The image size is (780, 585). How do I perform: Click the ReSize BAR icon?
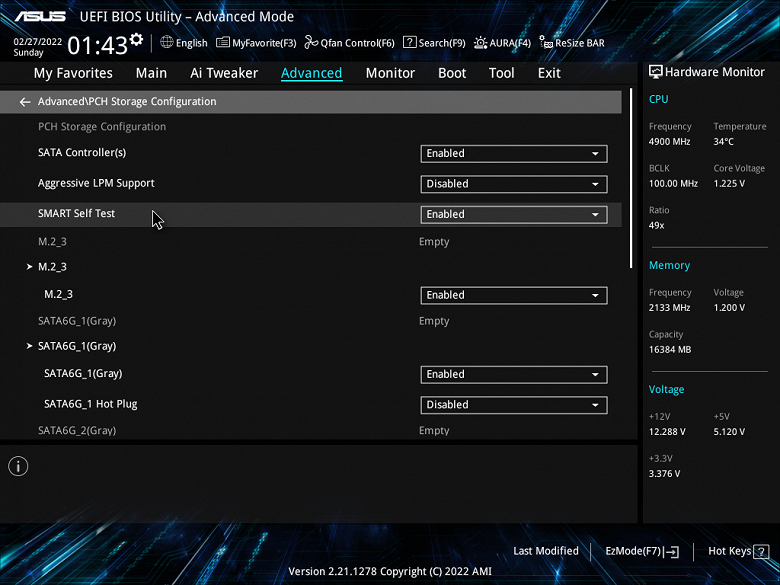pyautogui.click(x=546, y=43)
